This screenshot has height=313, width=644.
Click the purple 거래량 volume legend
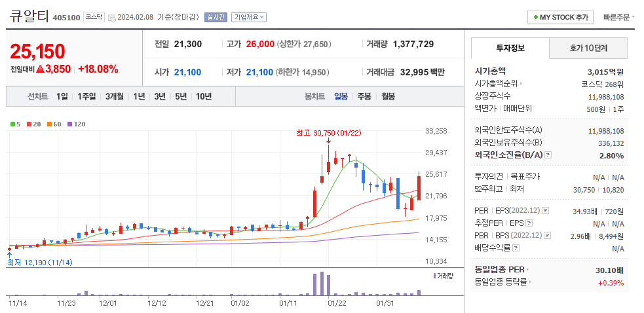[443, 276]
